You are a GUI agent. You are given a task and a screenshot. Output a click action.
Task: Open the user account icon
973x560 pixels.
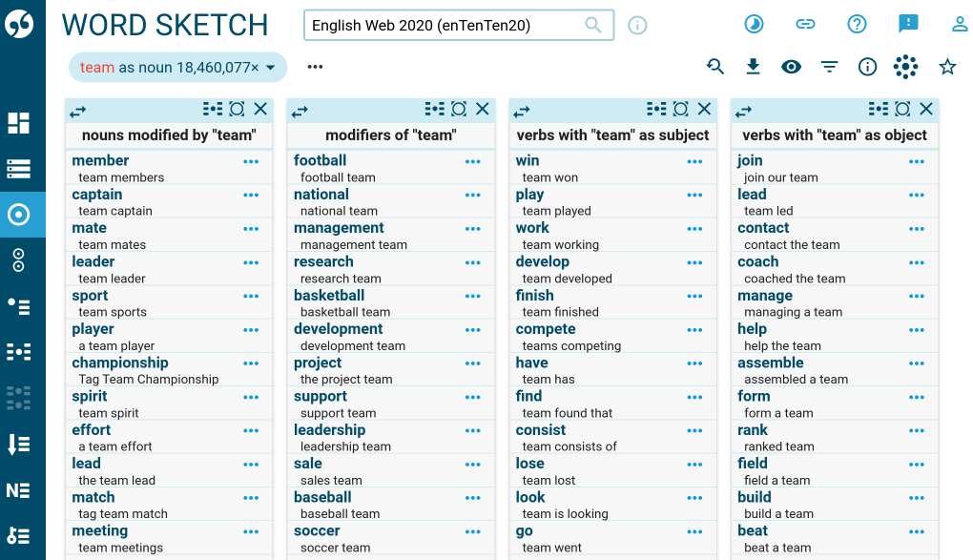(960, 24)
